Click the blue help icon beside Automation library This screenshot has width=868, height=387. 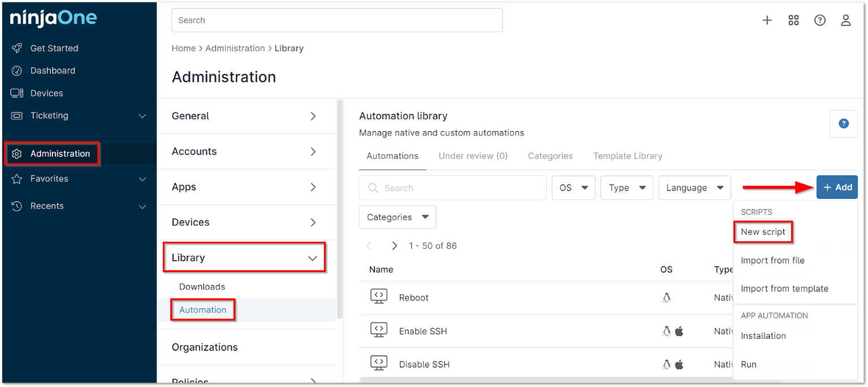click(x=843, y=124)
